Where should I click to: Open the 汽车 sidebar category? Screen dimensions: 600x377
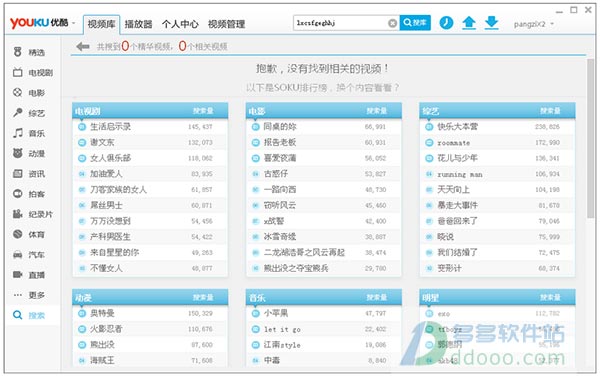point(29,255)
